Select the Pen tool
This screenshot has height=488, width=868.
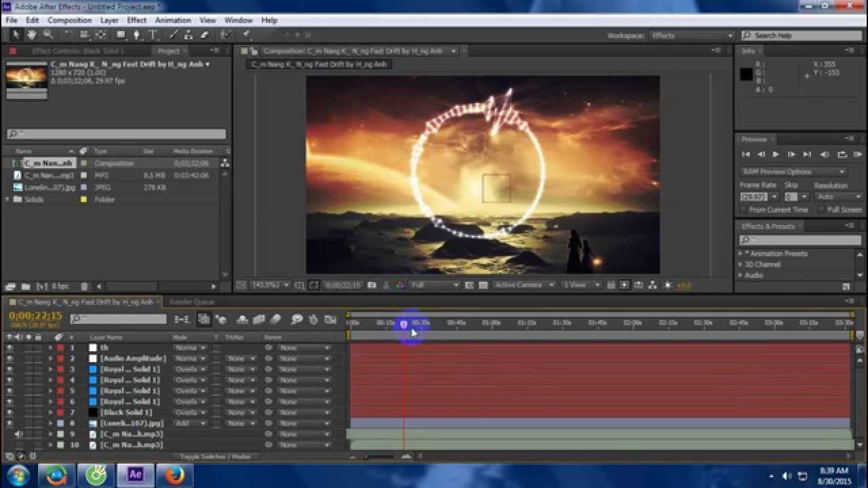(x=137, y=35)
